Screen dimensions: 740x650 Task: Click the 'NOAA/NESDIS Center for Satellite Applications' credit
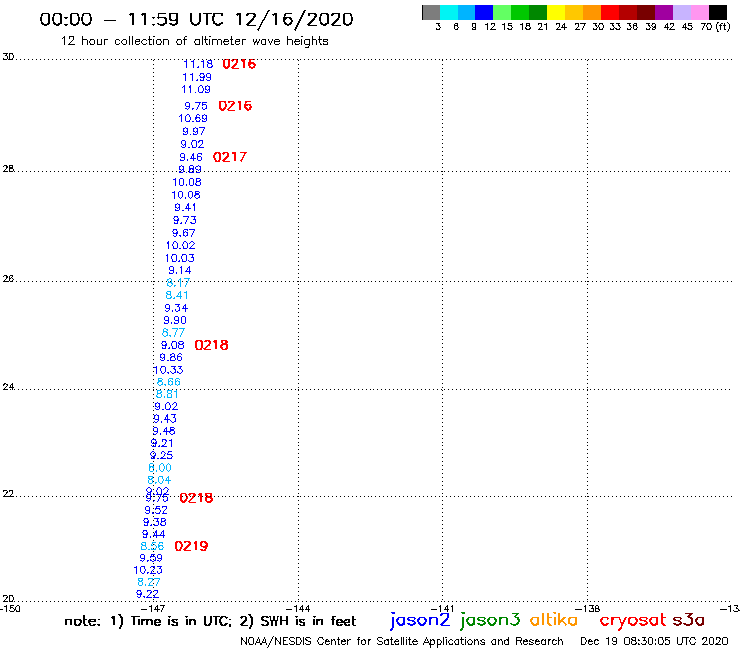click(402, 641)
